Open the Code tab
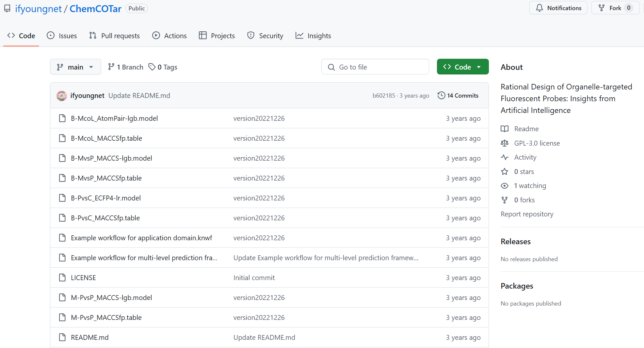Image resolution: width=644 pixels, height=348 pixels. coord(21,36)
